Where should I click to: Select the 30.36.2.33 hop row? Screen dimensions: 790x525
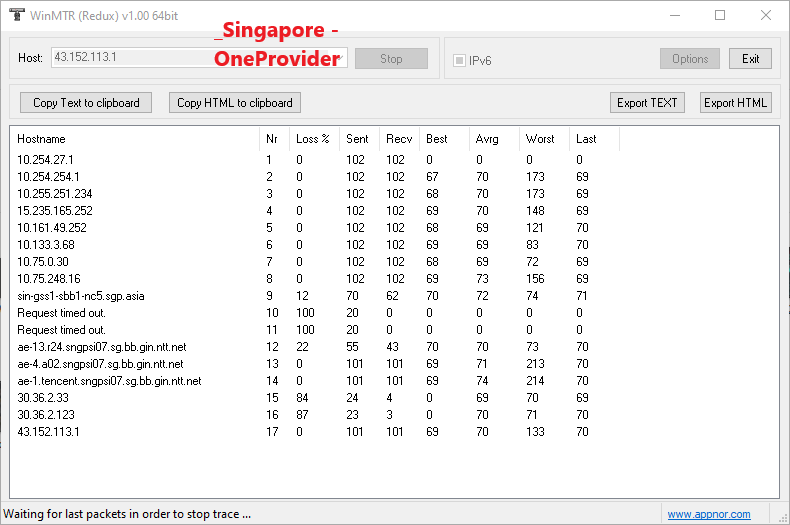(315, 398)
